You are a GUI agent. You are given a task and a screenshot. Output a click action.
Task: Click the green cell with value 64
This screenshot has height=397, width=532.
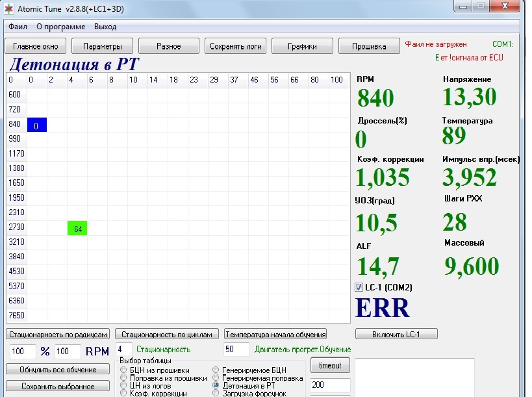(x=77, y=228)
